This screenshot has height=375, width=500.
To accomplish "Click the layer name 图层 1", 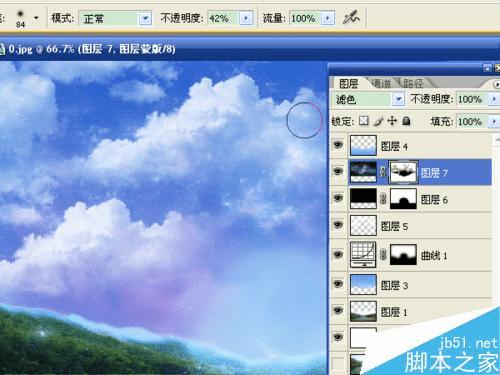I will (x=394, y=312).
